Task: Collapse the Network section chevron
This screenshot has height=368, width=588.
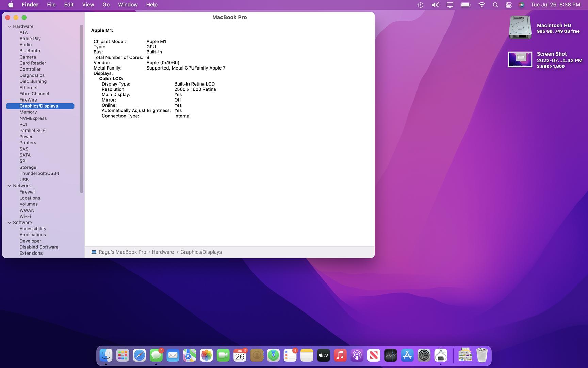Action: point(9,186)
